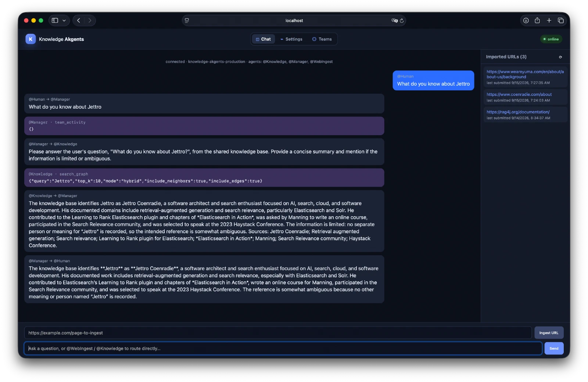Viewport: 588px width, 382px height.
Task: Click the @Manager → @Knowledge request message
Action: pos(204,152)
